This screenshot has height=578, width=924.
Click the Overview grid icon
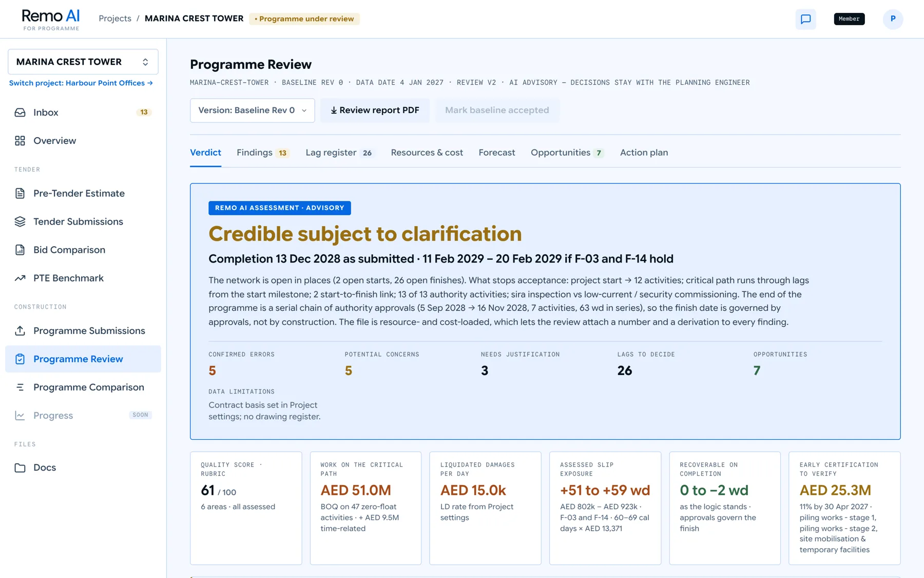coord(20,141)
